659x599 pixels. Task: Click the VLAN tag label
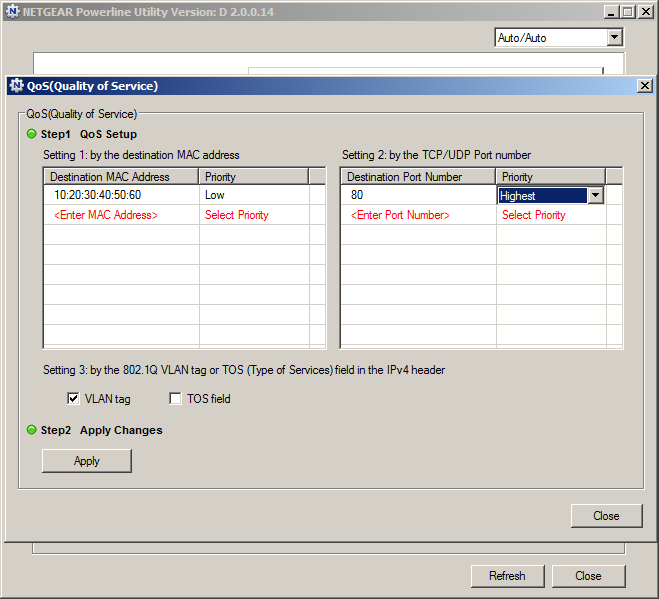point(108,398)
